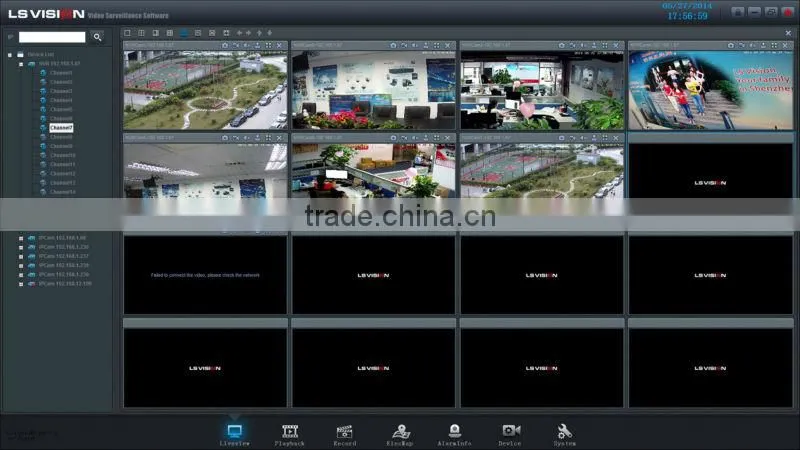The image size is (800, 450).
Task: Click the small icon left of search box
Action: coord(10,37)
